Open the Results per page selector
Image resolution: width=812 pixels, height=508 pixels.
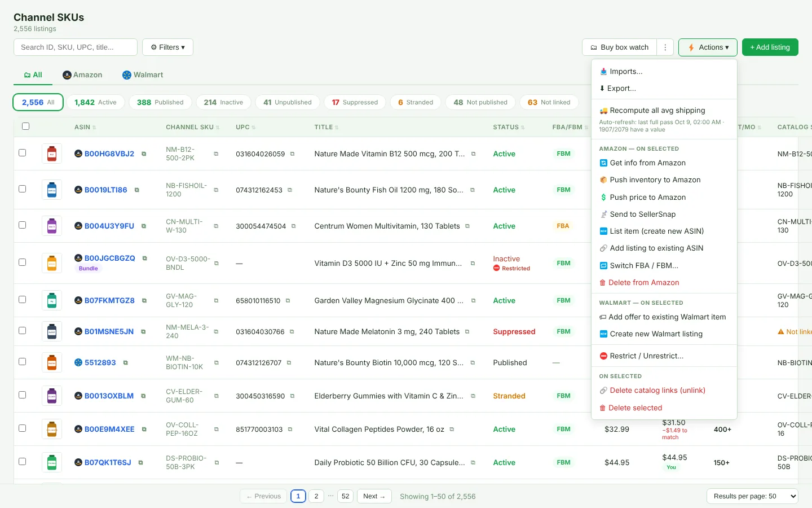coord(752,496)
